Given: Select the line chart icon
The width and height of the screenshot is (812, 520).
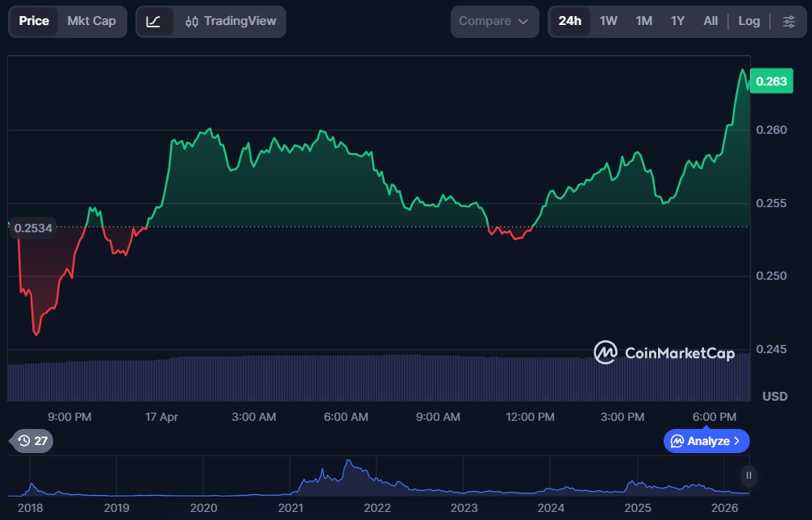Looking at the screenshot, I should click(x=153, y=21).
